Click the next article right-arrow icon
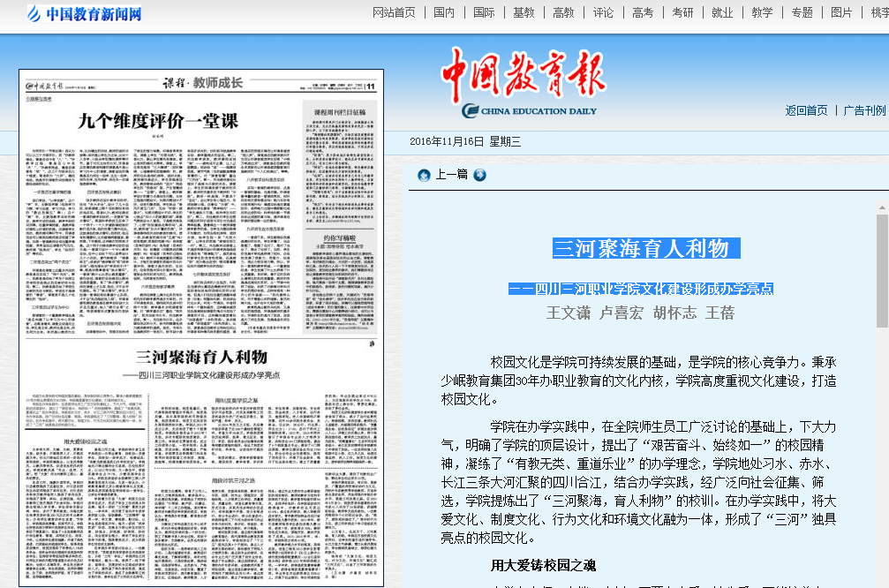Image resolution: width=889 pixels, height=588 pixels. click(x=480, y=175)
